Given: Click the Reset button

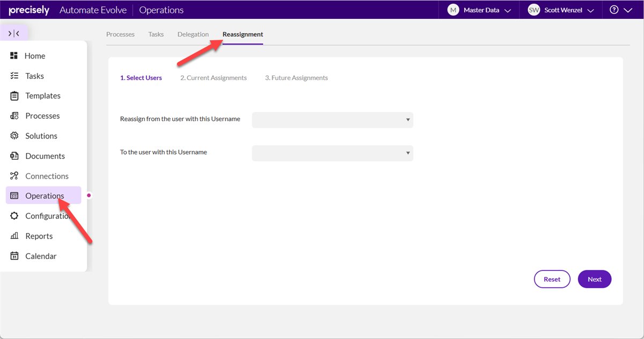Looking at the screenshot, I should pyautogui.click(x=552, y=279).
